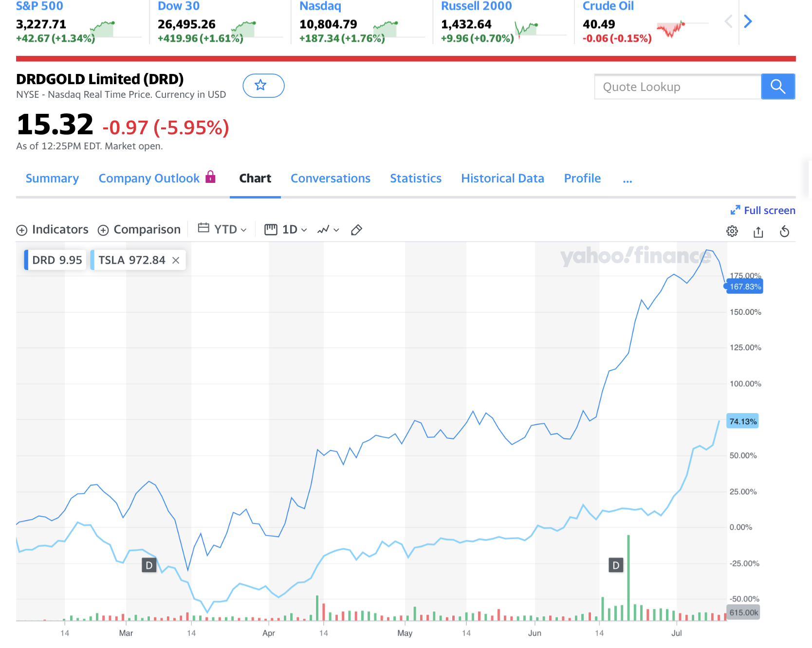Click the Quote Lookup input field
This screenshot has width=812, height=648.
(x=677, y=87)
